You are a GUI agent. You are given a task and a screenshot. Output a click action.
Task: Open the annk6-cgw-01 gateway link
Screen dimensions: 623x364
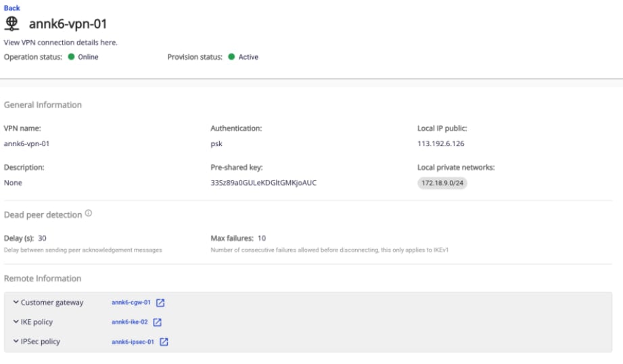[131, 303]
